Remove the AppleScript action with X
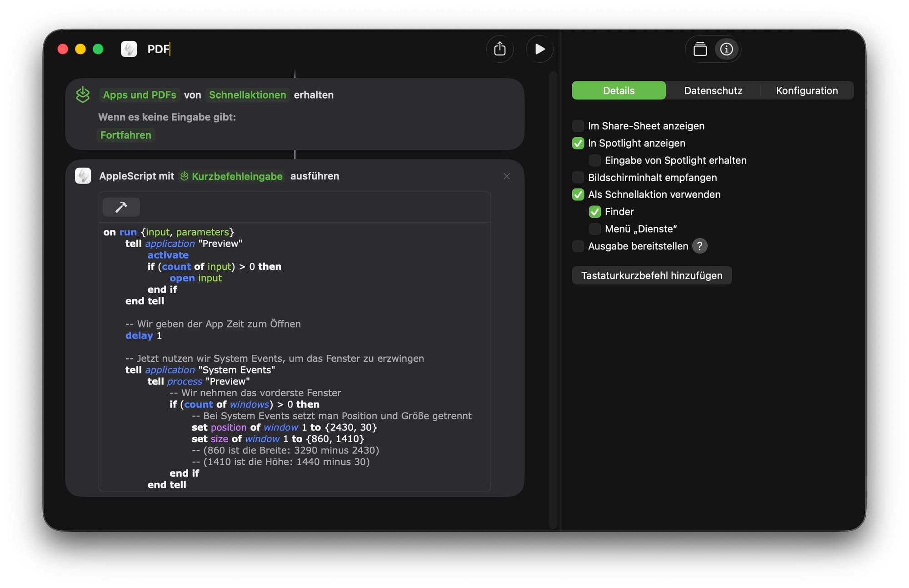 [x=507, y=176]
